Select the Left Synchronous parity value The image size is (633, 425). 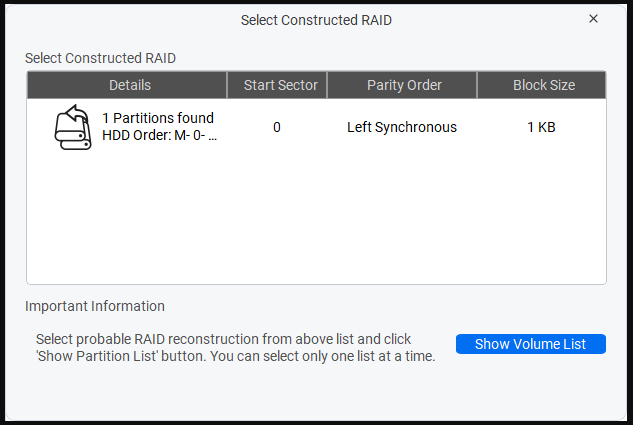coord(402,127)
